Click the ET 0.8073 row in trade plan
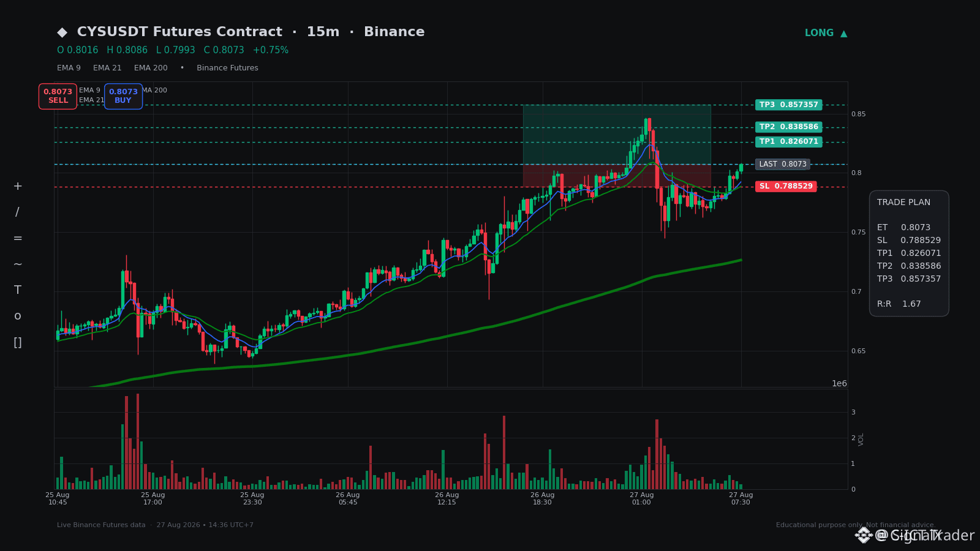 [903, 228]
